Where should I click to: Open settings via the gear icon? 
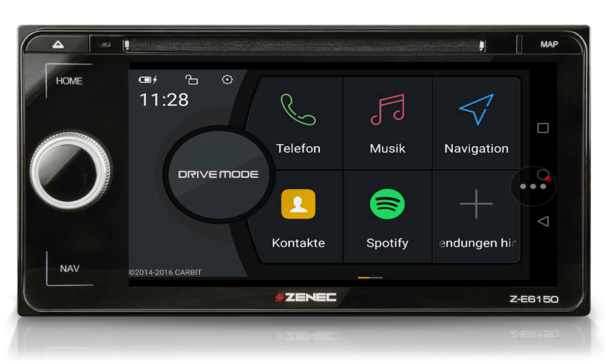(x=227, y=79)
